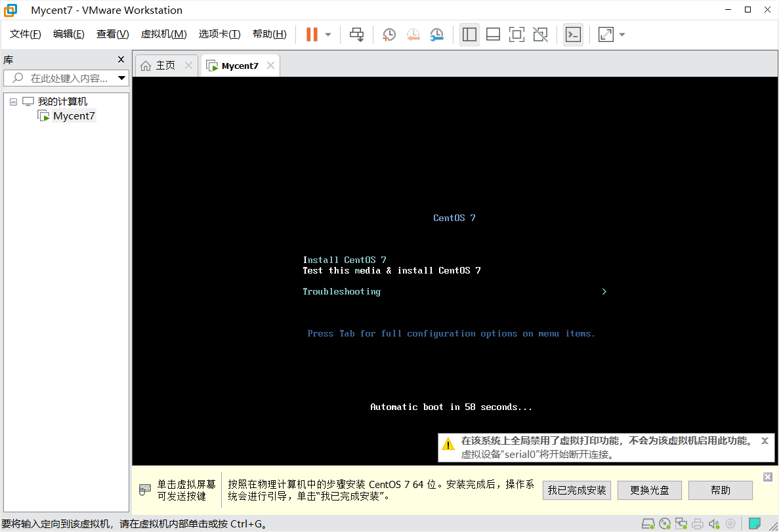This screenshot has width=779, height=532.
Task: Expand the stretch display dropdown arrow
Action: (x=622, y=35)
